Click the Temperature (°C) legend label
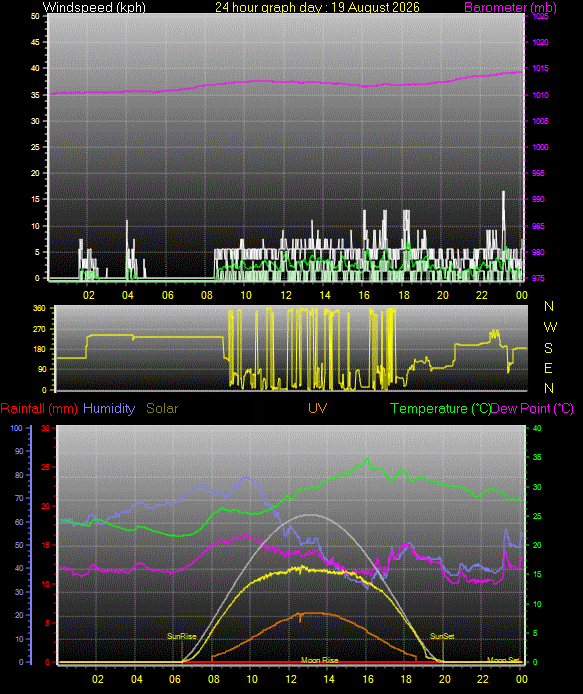 coord(440,409)
